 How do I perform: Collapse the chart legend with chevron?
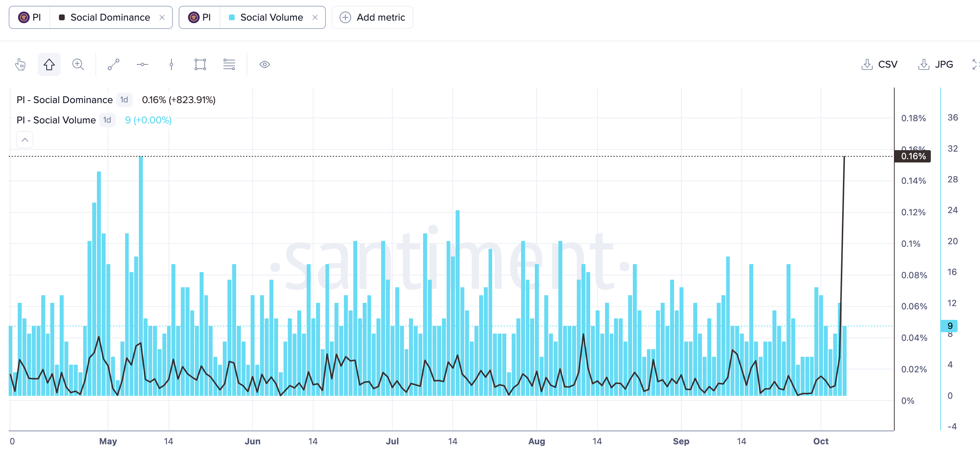25,140
